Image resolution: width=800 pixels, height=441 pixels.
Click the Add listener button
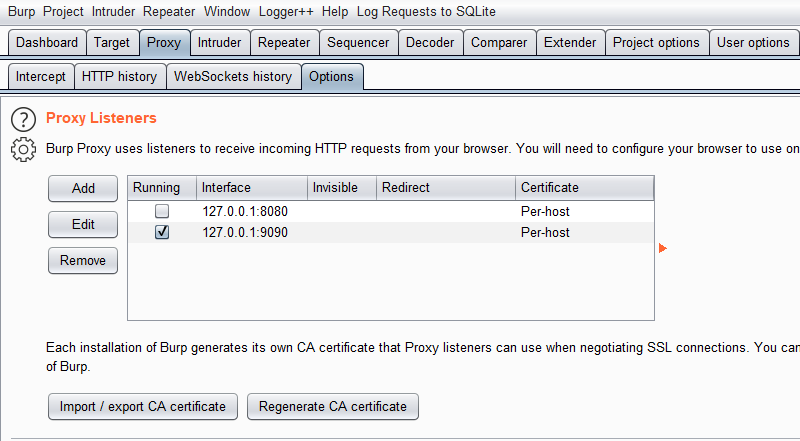point(83,188)
